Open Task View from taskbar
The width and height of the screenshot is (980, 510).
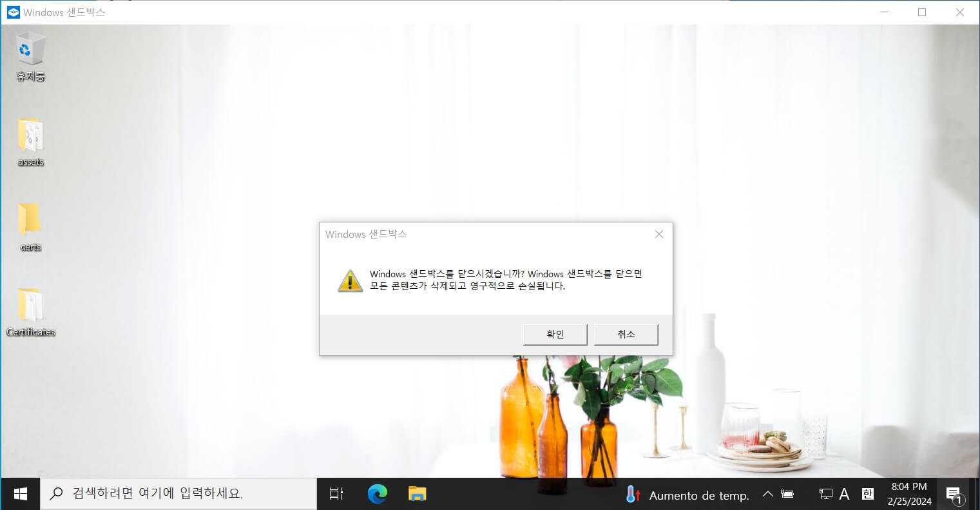(x=336, y=494)
